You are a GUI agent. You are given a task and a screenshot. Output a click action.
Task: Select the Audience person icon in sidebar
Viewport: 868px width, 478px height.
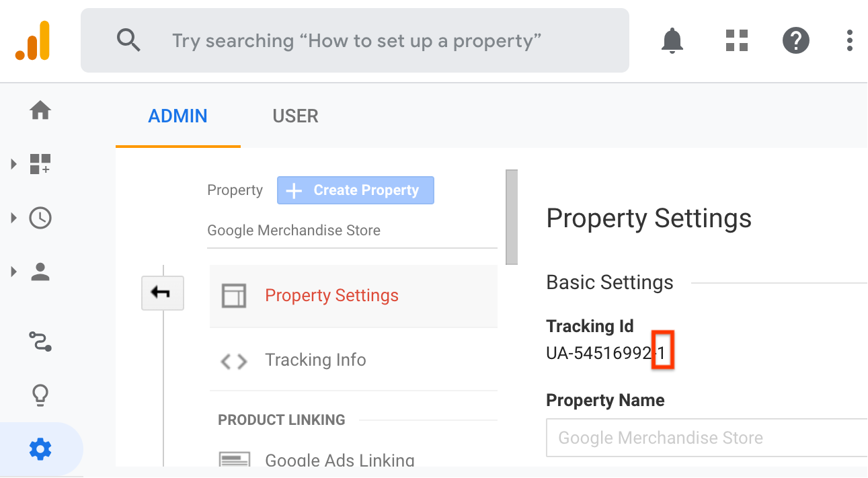coord(40,272)
